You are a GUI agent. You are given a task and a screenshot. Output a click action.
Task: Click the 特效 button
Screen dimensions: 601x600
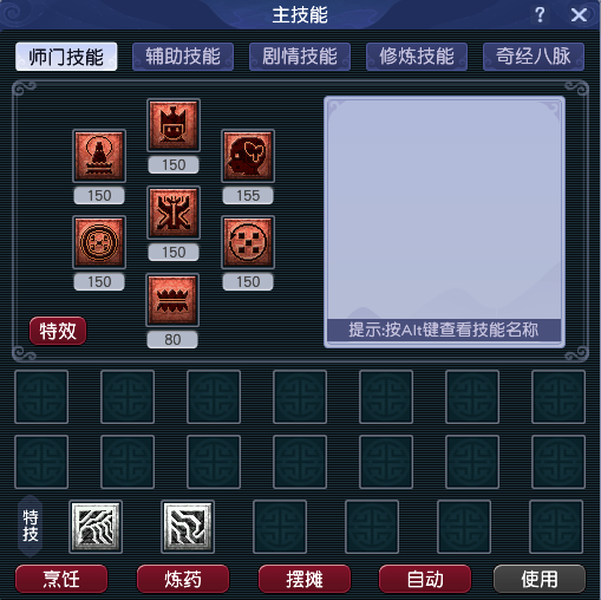(58, 331)
